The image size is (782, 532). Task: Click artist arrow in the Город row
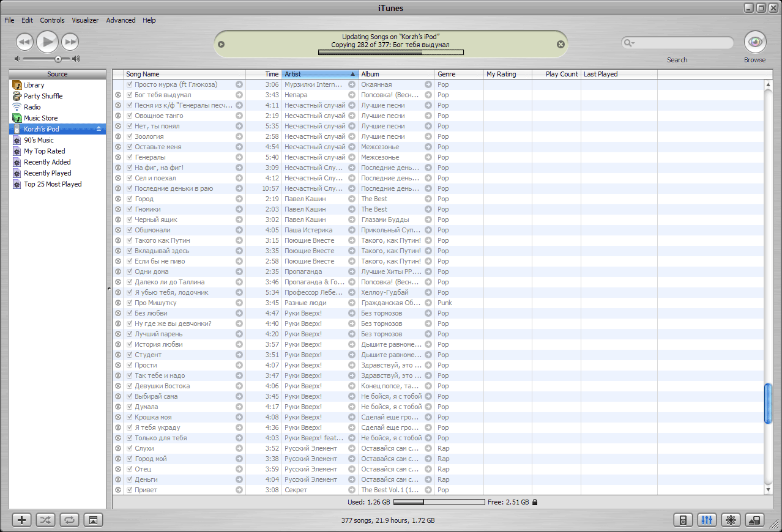click(352, 199)
